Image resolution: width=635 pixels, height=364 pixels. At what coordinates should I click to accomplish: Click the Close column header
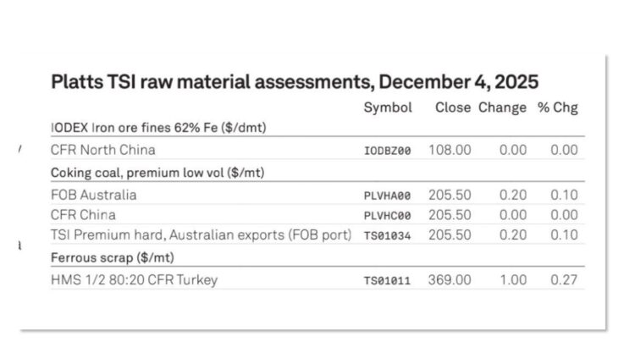tap(453, 108)
